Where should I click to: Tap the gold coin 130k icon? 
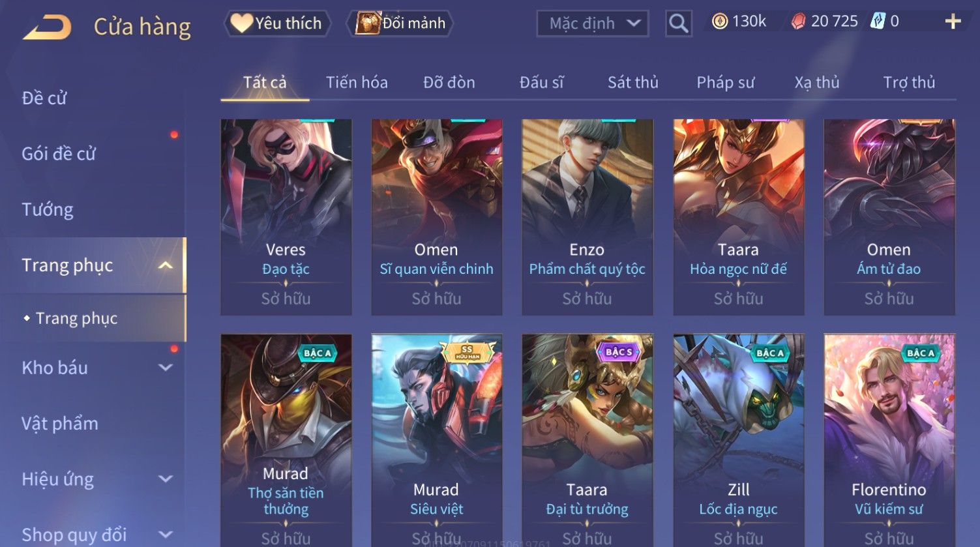click(720, 22)
